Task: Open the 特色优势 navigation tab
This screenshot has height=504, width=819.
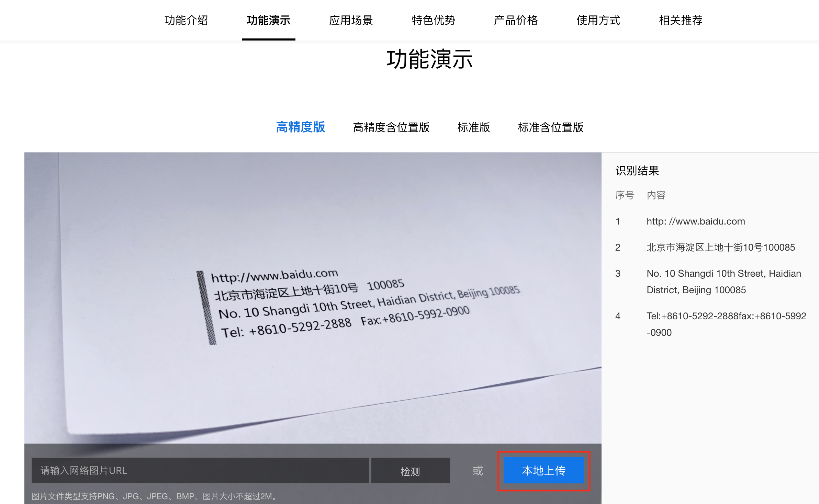Action: (x=434, y=20)
